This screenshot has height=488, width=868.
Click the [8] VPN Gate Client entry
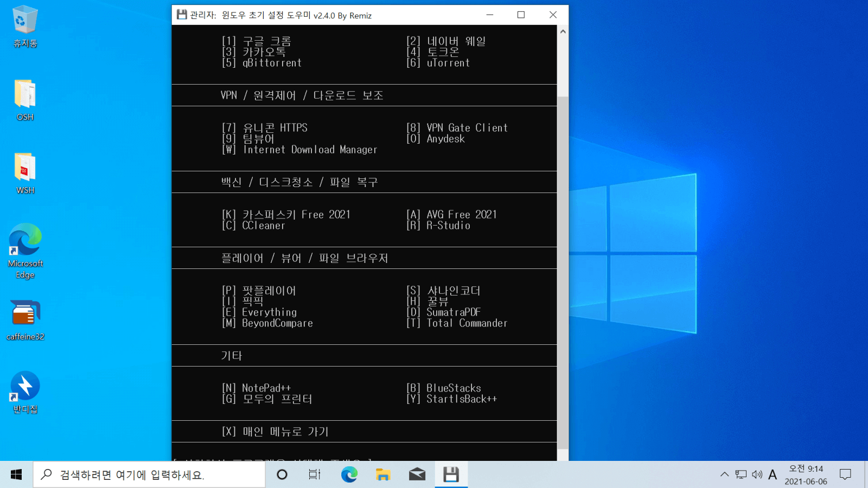(457, 128)
